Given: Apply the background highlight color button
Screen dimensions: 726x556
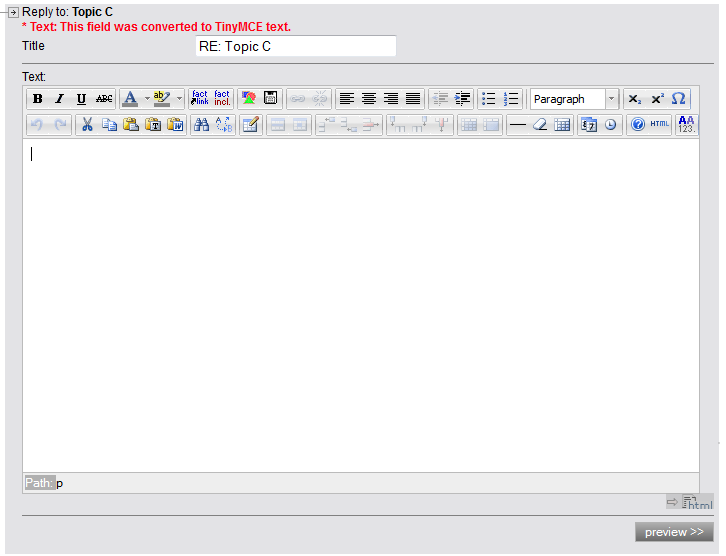Looking at the screenshot, I should tap(162, 99).
